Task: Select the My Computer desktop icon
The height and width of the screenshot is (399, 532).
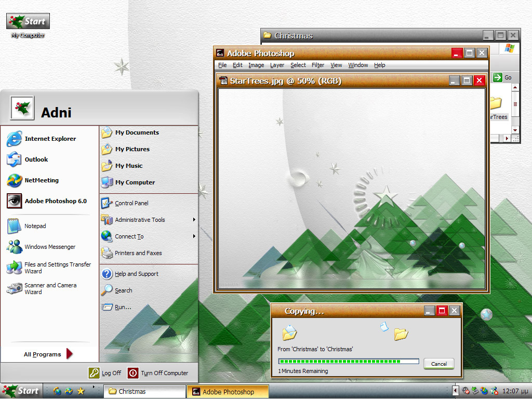Action: [x=28, y=25]
